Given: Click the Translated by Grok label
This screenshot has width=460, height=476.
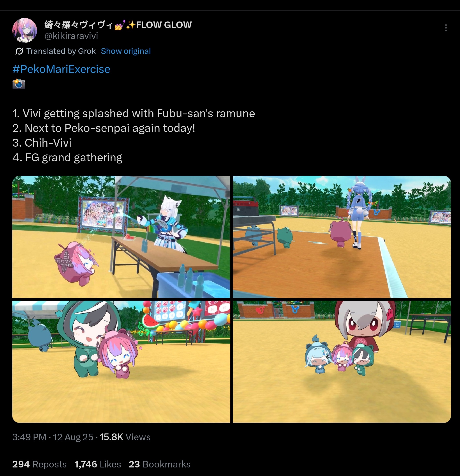Looking at the screenshot, I should pos(61,51).
